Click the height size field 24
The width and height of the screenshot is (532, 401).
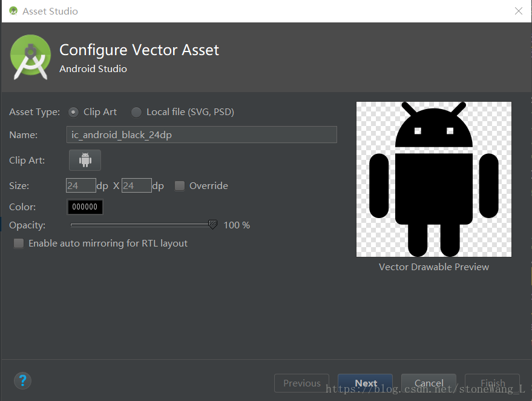tap(136, 186)
